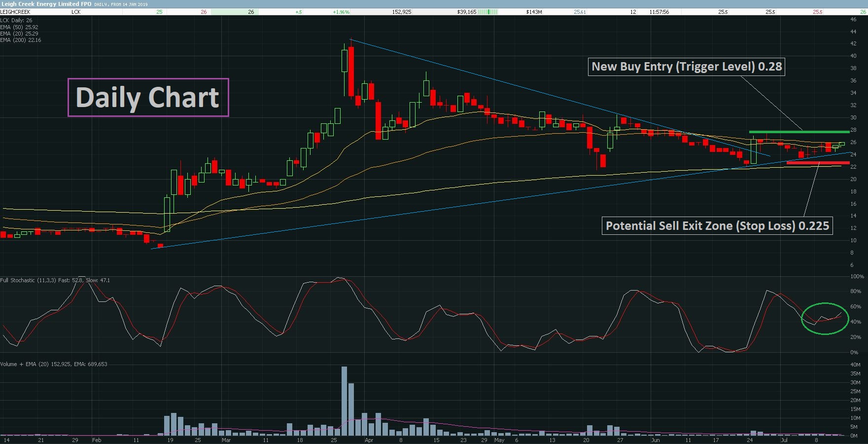Select the EMA (50) indicator legend entry
The width and height of the screenshot is (868, 444).
coord(19,27)
